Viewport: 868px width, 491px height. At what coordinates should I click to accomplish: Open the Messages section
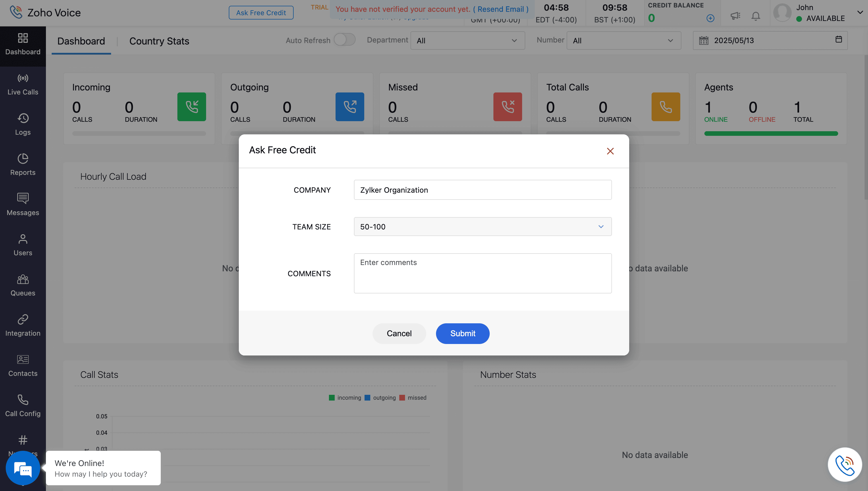point(23,204)
